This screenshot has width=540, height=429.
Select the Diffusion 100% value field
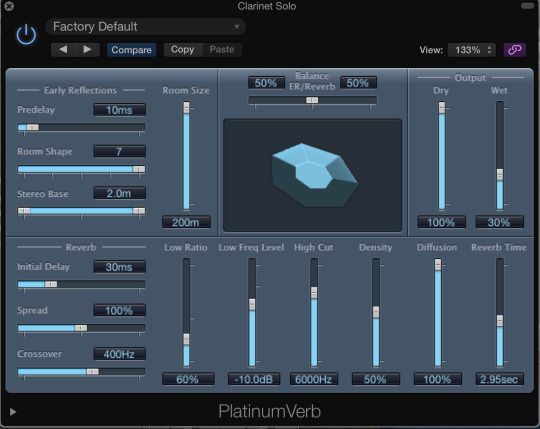[x=438, y=379]
